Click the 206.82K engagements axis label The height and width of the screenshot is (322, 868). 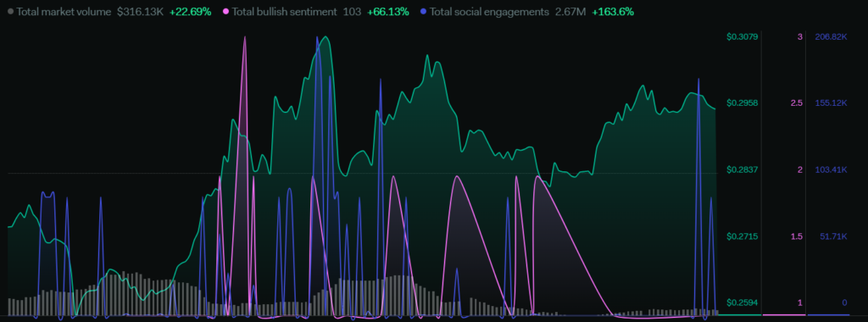point(831,37)
